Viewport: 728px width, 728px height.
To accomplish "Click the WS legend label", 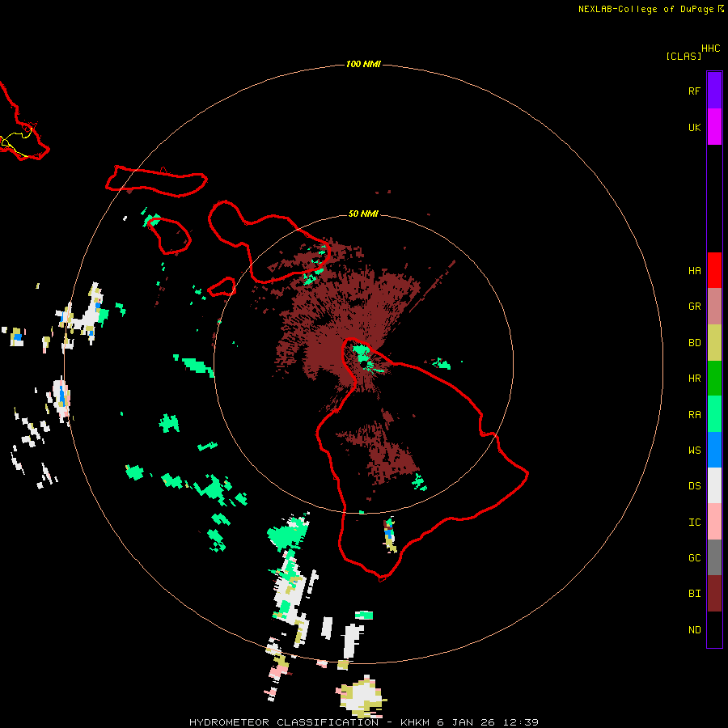I will pyautogui.click(x=694, y=451).
